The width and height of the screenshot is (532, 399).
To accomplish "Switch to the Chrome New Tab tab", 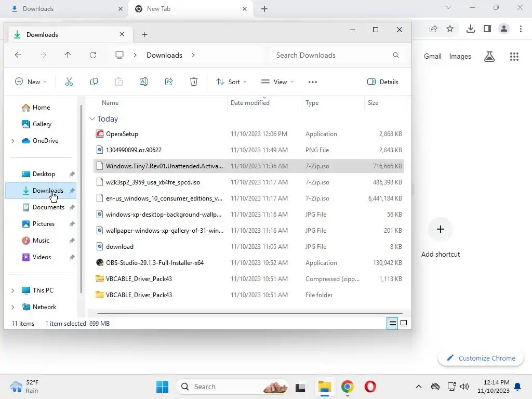I will pyautogui.click(x=191, y=9).
